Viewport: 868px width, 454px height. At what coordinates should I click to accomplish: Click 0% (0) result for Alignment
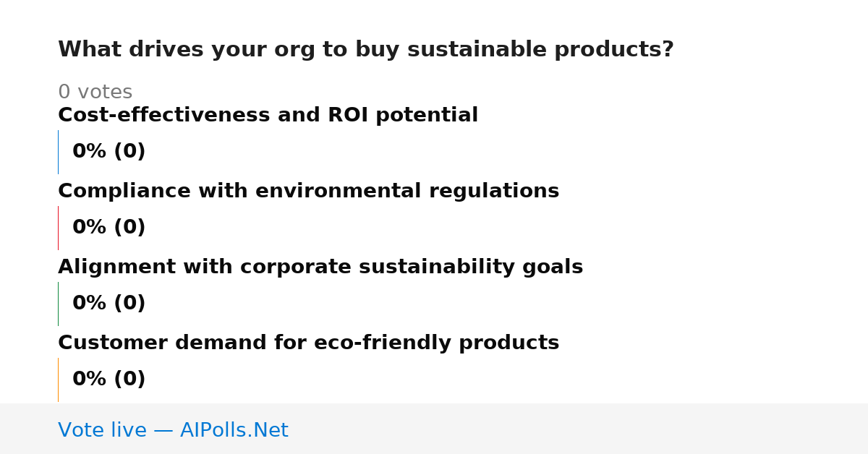pyautogui.click(x=109, y=304)
